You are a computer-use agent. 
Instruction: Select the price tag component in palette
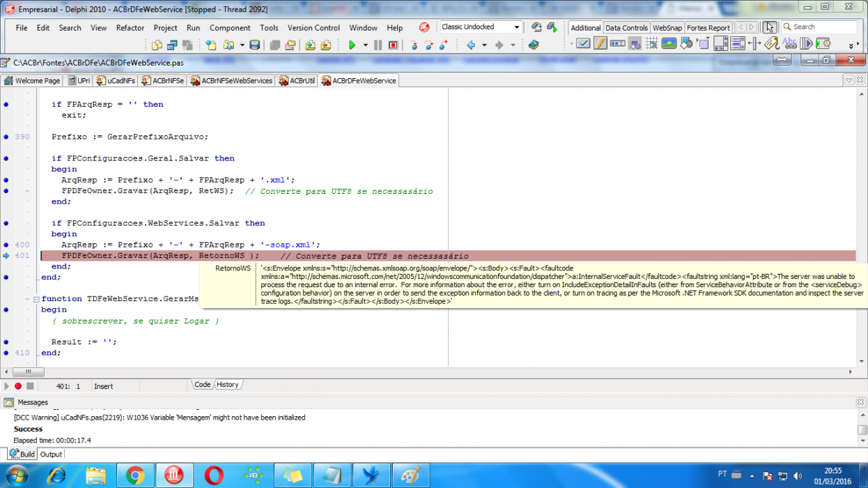pos(771,43)
